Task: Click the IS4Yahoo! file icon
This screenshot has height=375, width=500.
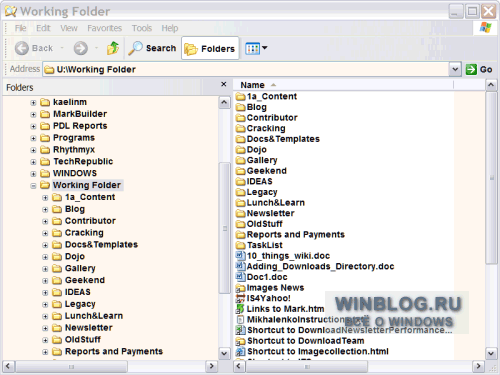Action: [x=240, y=298]
